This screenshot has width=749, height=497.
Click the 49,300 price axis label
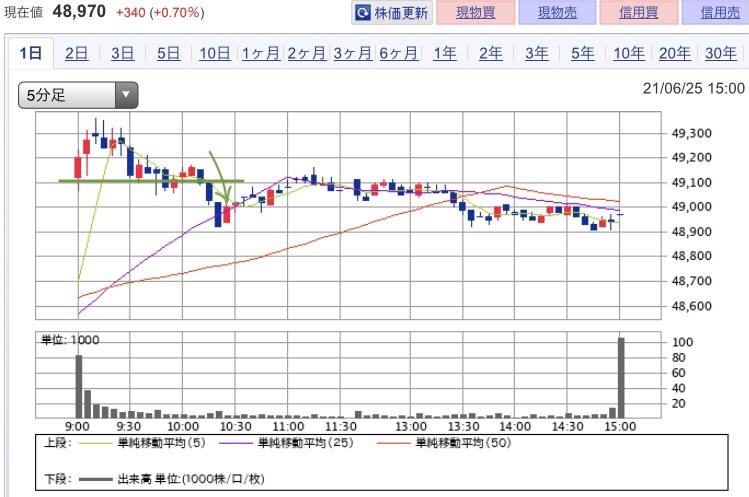(x=692, y=133)
